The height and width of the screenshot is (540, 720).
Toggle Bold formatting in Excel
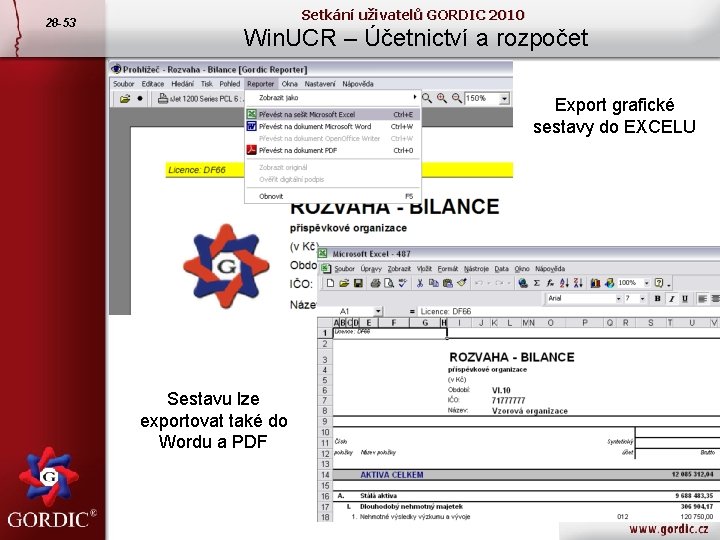click(658, 298)
